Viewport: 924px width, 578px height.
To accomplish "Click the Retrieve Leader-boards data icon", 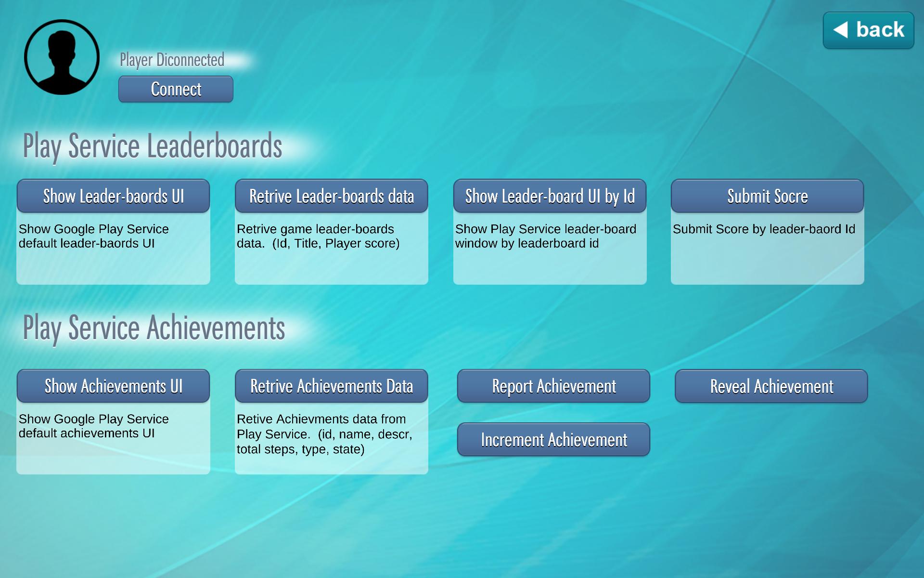I will (333, 195).
